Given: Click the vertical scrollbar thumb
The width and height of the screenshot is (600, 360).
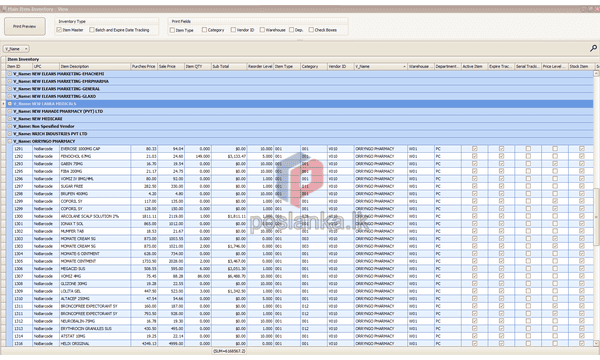Looking at the screenshot, I should click(596, 216).
